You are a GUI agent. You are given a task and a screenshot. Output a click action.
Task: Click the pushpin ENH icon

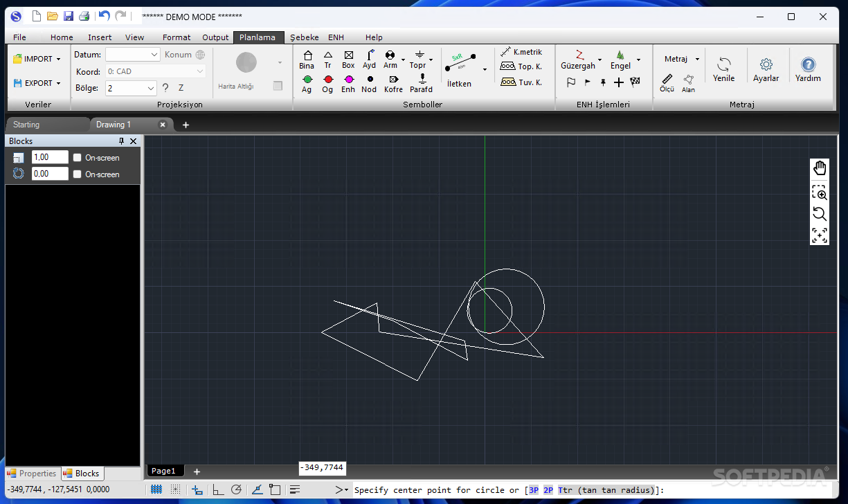tap(603, 82)
